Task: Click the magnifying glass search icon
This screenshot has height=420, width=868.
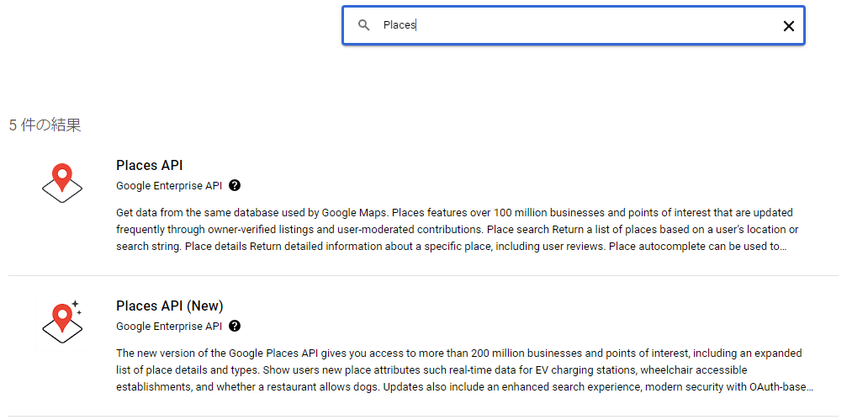Action: 364,25
